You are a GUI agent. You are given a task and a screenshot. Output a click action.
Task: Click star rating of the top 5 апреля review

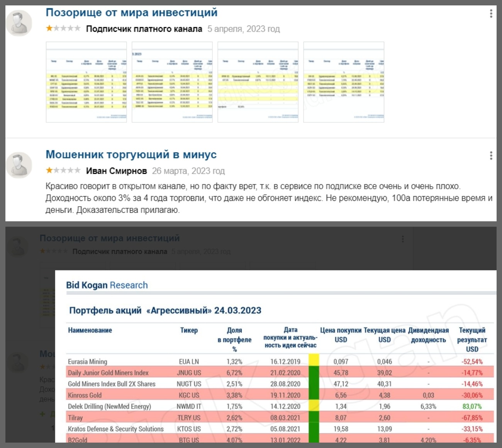tap(63, 28)
